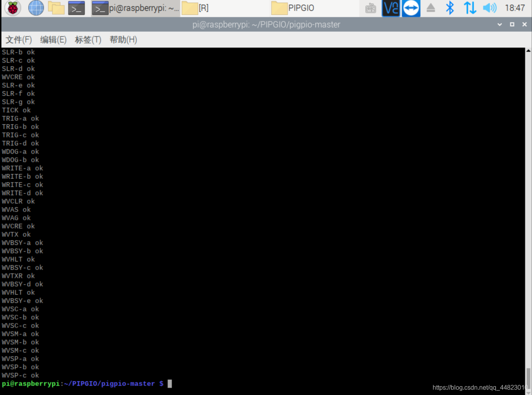Open the Raspberry Pi main menu
The image size is (532, 395).
point(13,8)
